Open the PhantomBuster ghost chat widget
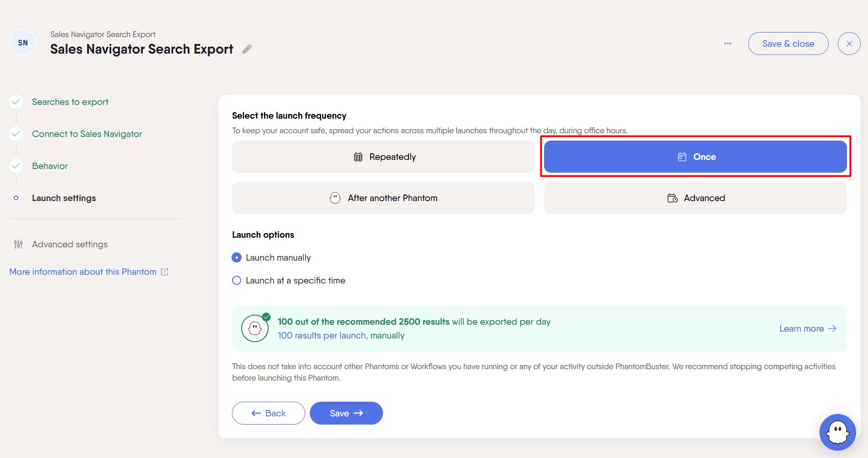 [837, 432]
